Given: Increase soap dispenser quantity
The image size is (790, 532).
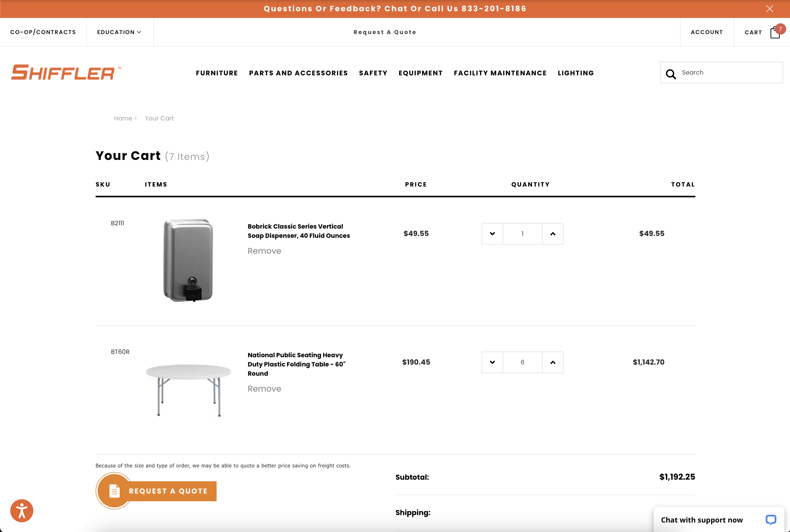Looking at the screenshot, I should pyautogui.click(x=552, y=233).
